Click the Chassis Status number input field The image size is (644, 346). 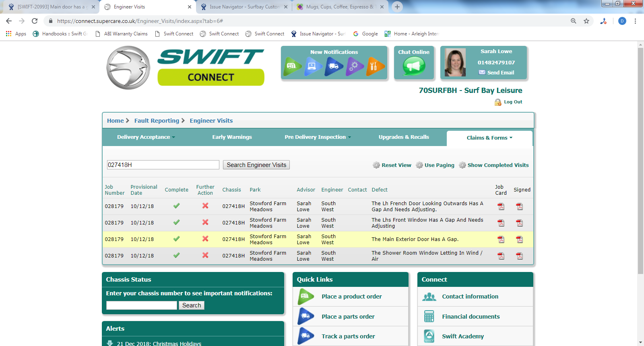pos(142,305)
